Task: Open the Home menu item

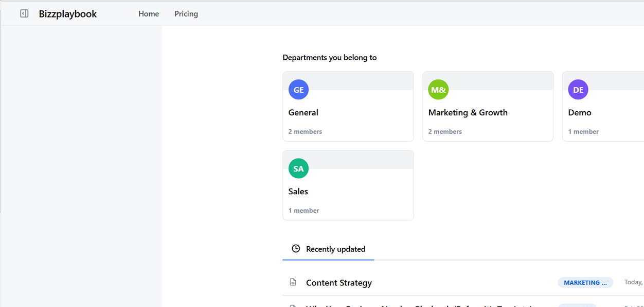Action: tap(149, 14)
